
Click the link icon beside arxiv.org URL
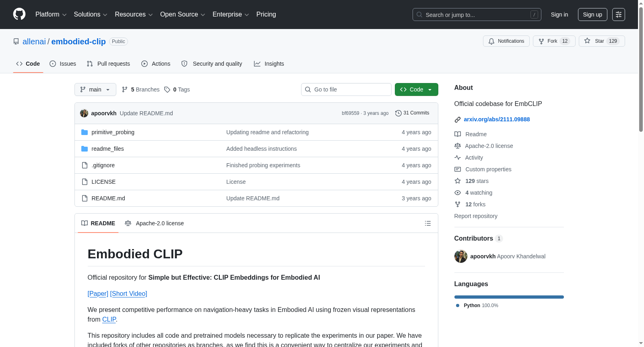(x=458, y=120)
